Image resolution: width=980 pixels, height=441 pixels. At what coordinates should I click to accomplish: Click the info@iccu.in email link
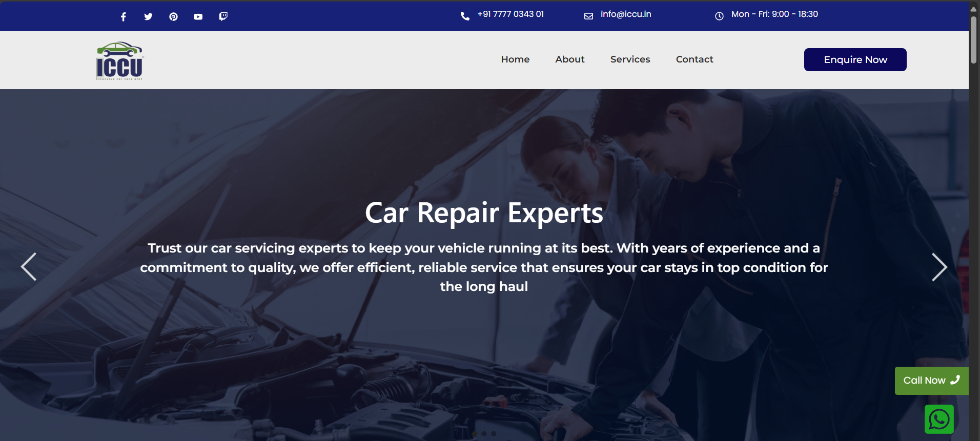626,14
